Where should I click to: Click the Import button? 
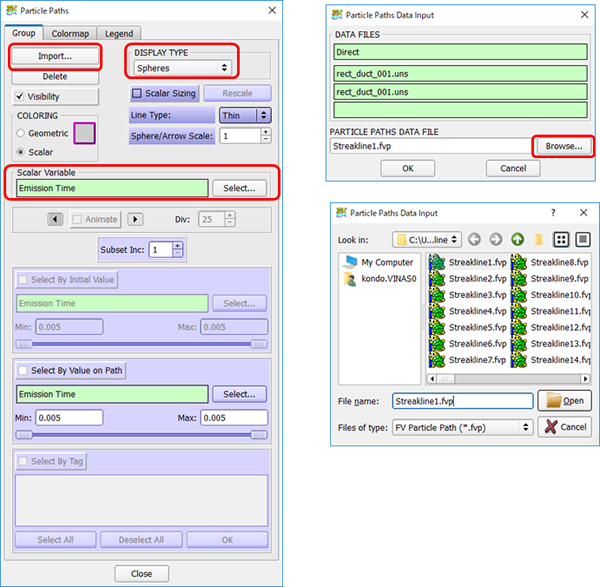[x=55, y=56]
